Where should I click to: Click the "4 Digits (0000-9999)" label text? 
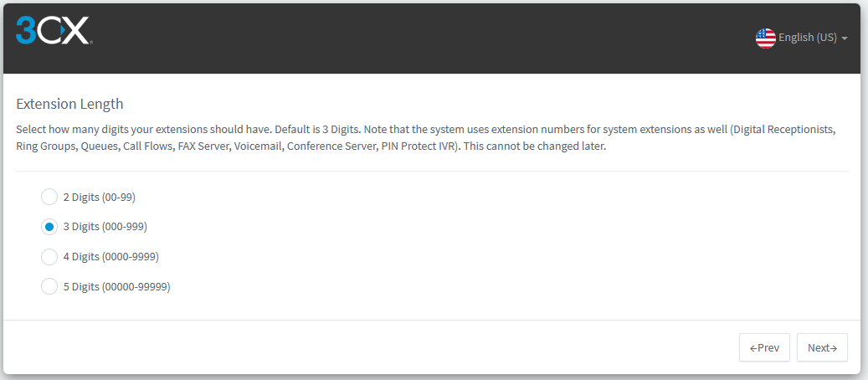(110, 257)
